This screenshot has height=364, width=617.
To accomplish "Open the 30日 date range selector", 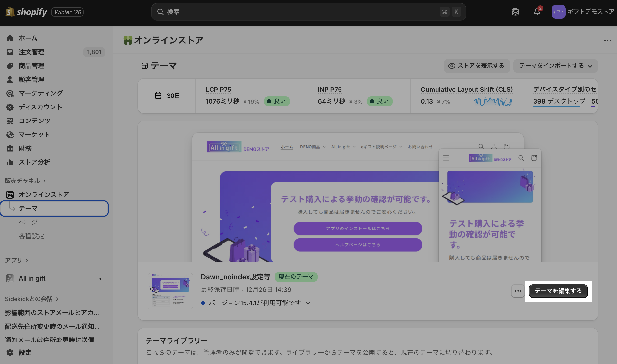I will (167, 96).
